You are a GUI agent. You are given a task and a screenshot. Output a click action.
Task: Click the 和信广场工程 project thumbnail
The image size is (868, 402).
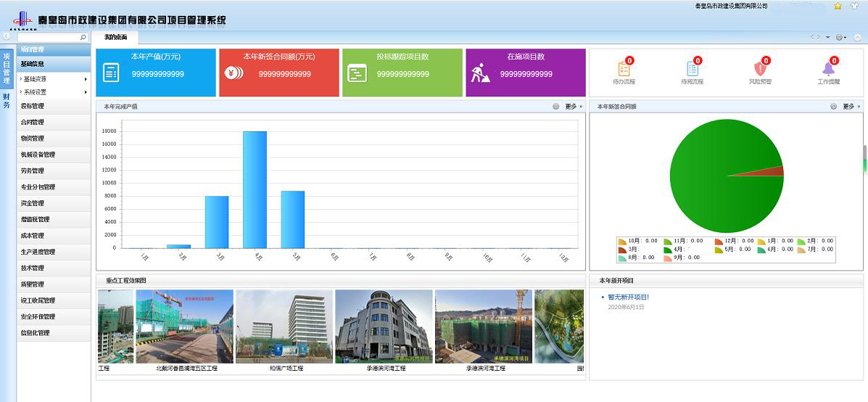click(284, 327)
